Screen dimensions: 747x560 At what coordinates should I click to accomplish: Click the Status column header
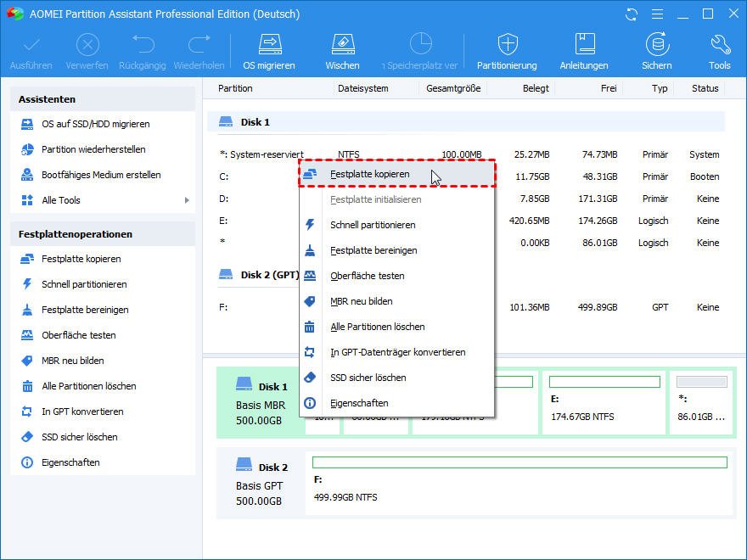point(705,88)
